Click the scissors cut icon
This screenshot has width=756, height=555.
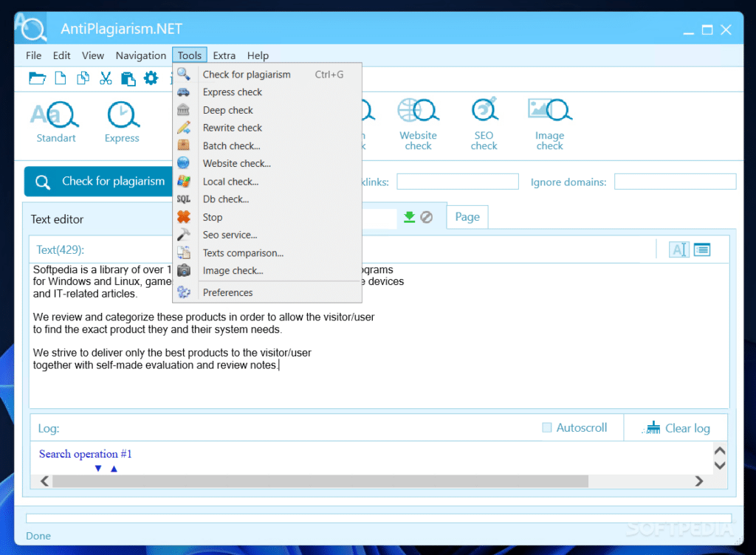click(x=106, y=78)
